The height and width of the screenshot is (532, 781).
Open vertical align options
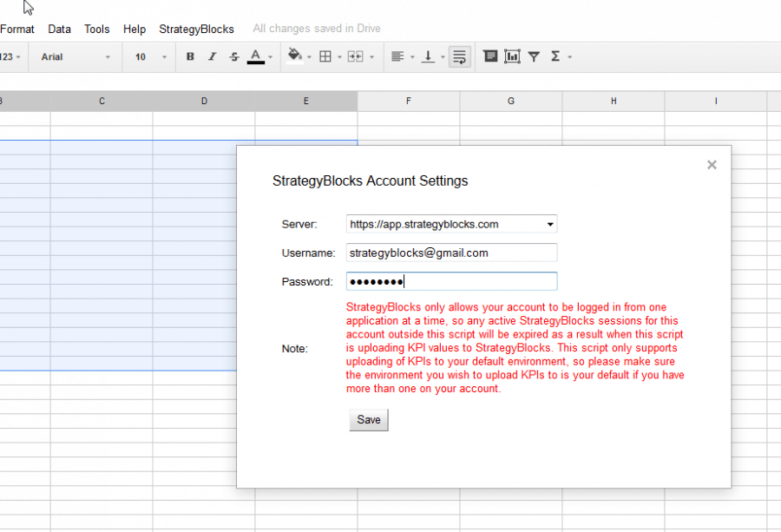click(427, 56)
